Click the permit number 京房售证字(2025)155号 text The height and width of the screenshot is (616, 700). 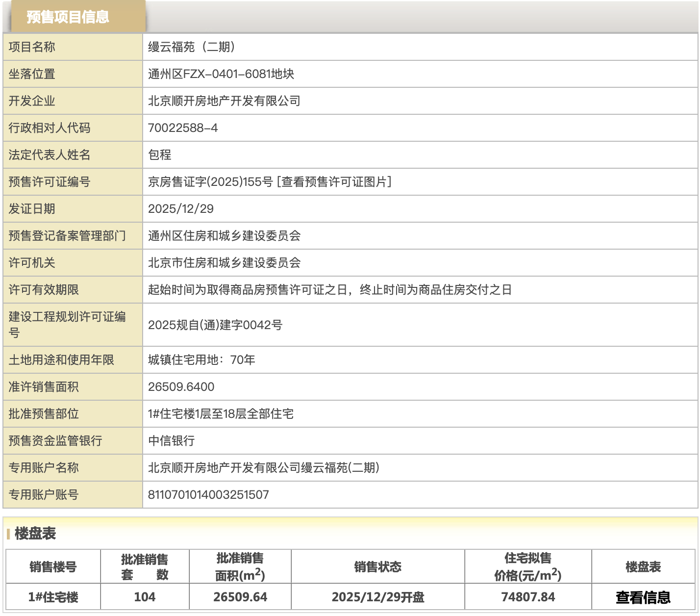pyautogui.click(x=210, y=182)
